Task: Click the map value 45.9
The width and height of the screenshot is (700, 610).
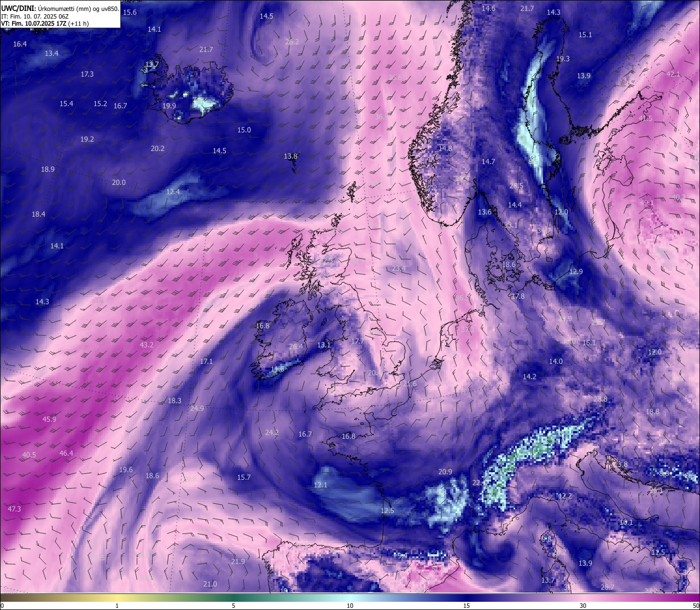Action: coord(49,419)
